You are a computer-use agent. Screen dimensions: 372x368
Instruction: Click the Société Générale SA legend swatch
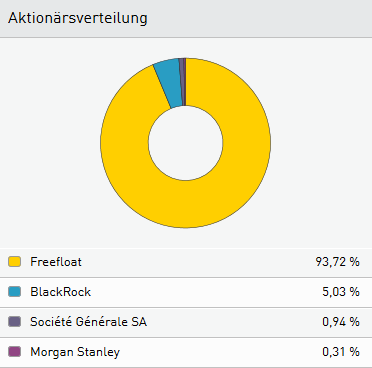pyautogui.click(x=14, y=322)
